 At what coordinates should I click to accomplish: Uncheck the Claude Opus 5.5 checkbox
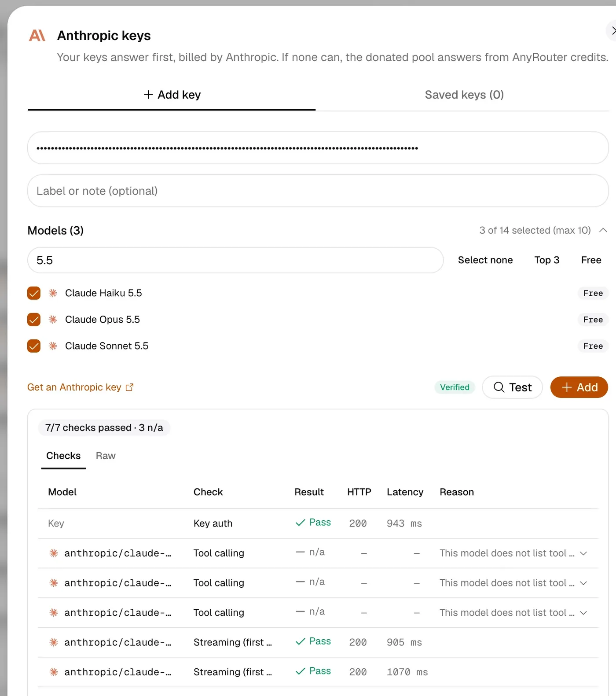tap(34, 320)
